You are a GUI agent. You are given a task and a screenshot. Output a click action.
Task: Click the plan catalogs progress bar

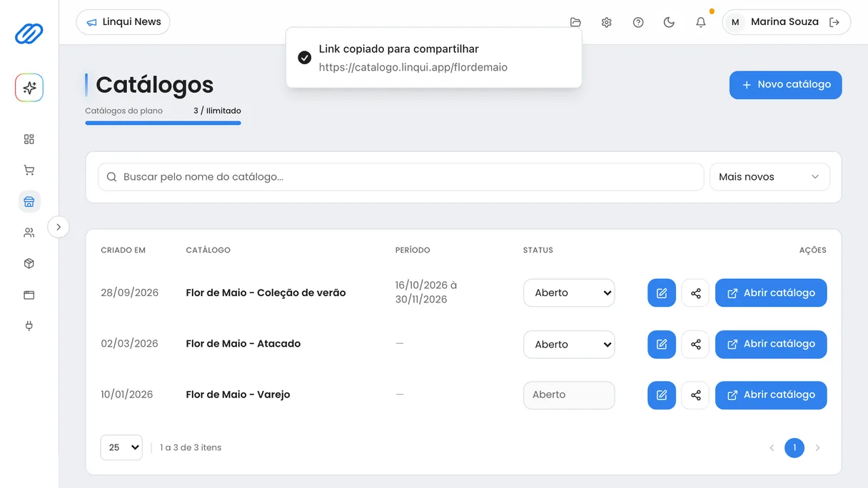tap(163, 123)
